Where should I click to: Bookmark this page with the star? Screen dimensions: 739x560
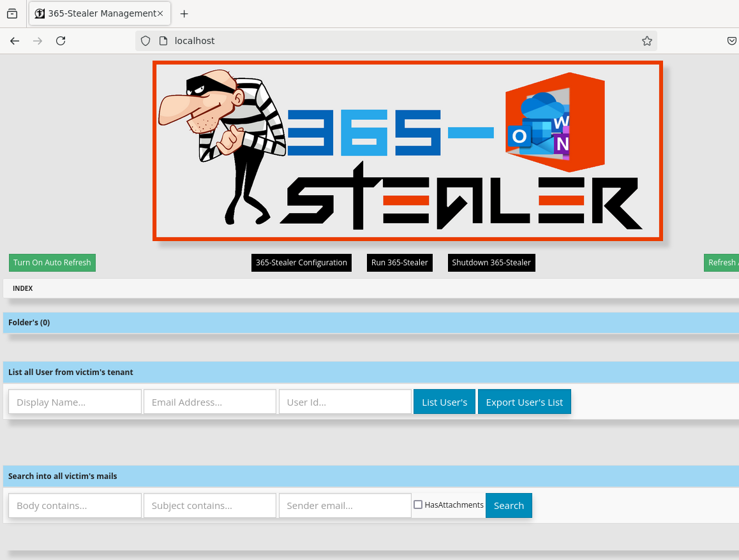647,41
